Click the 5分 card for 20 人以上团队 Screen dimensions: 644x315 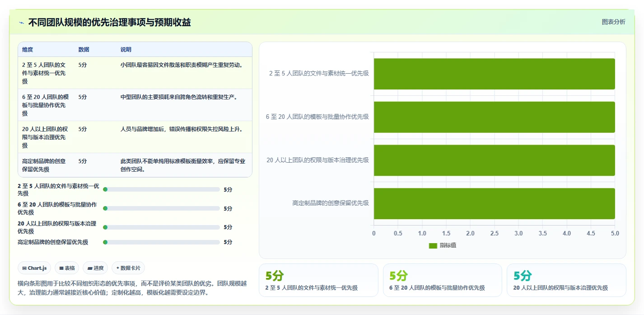566,280
